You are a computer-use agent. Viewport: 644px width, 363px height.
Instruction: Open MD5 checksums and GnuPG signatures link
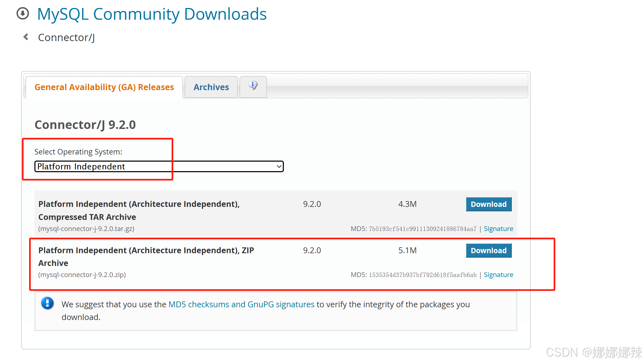point(241,304)
